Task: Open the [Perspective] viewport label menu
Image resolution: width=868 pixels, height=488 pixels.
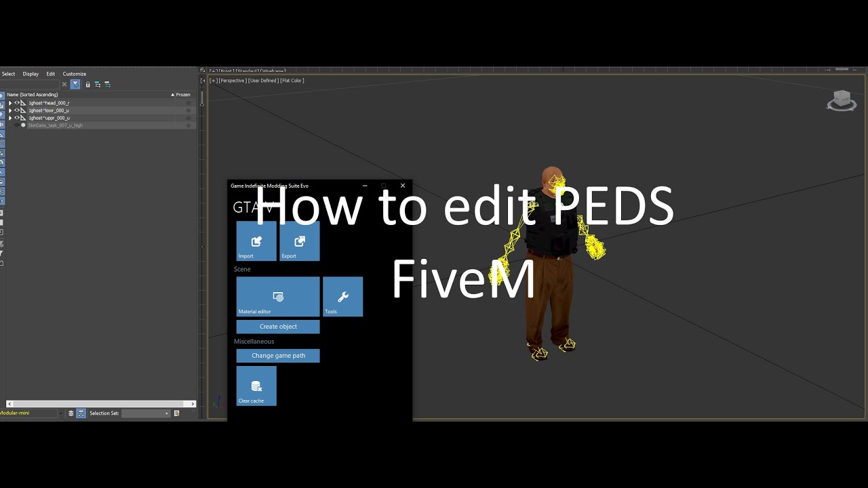Action: (x=233, y=81)
